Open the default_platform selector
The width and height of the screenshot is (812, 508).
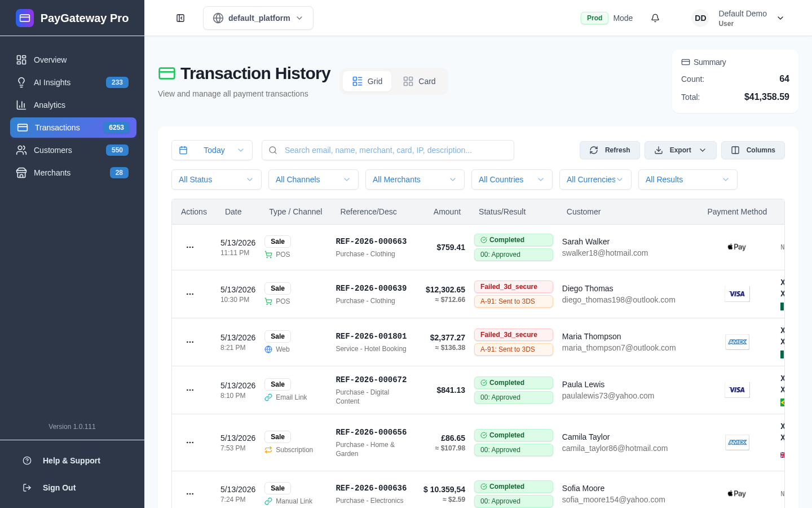[258, 18]
